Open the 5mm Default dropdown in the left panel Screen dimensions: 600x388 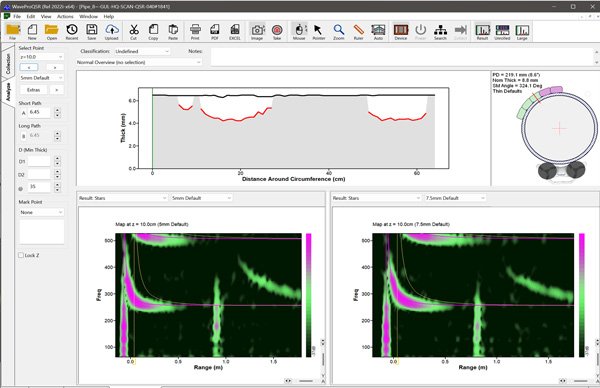tap(41, 78)
